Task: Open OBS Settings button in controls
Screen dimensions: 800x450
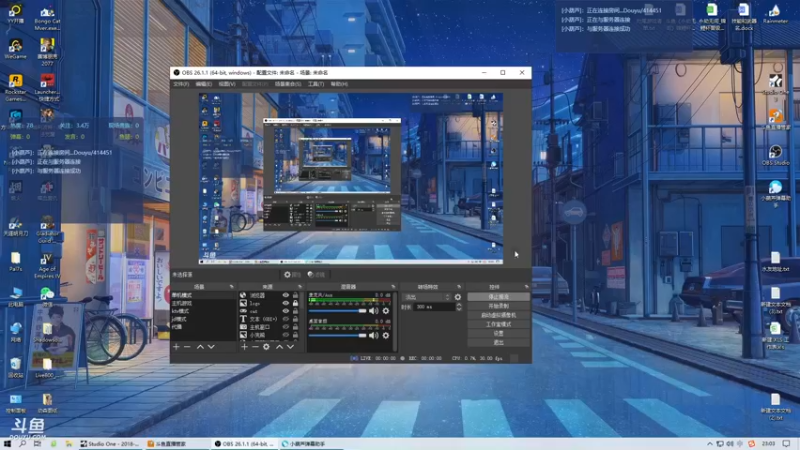Action: (498, 333)
